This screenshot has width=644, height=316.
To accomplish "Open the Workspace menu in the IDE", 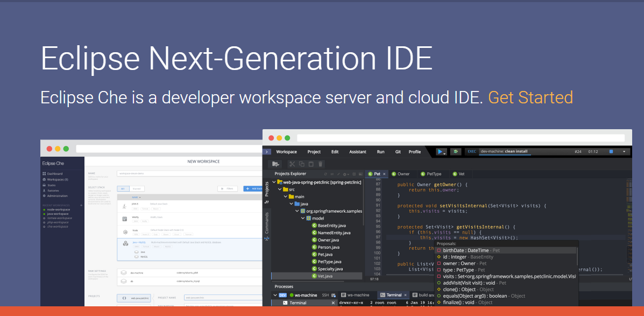I will click(286, 152).
